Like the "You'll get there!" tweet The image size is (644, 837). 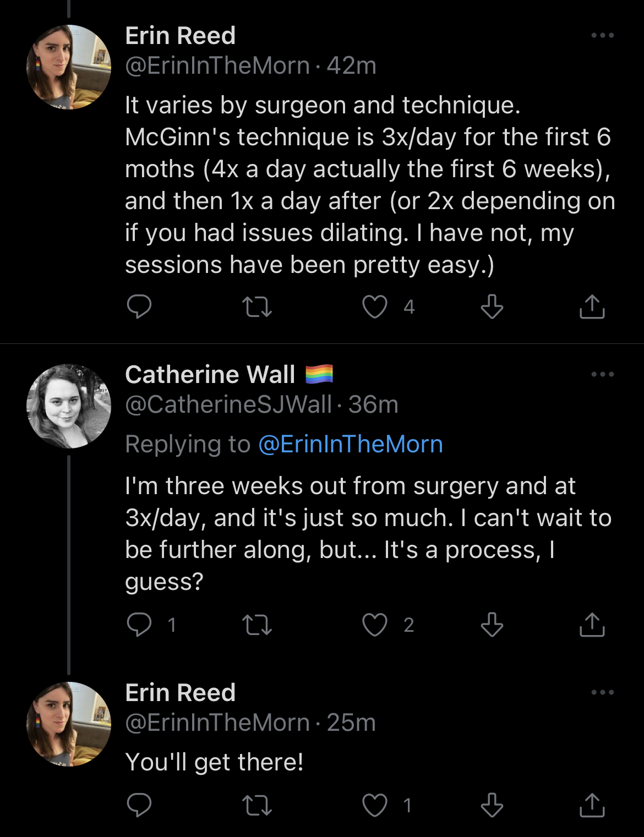click(x=375, y=806)
